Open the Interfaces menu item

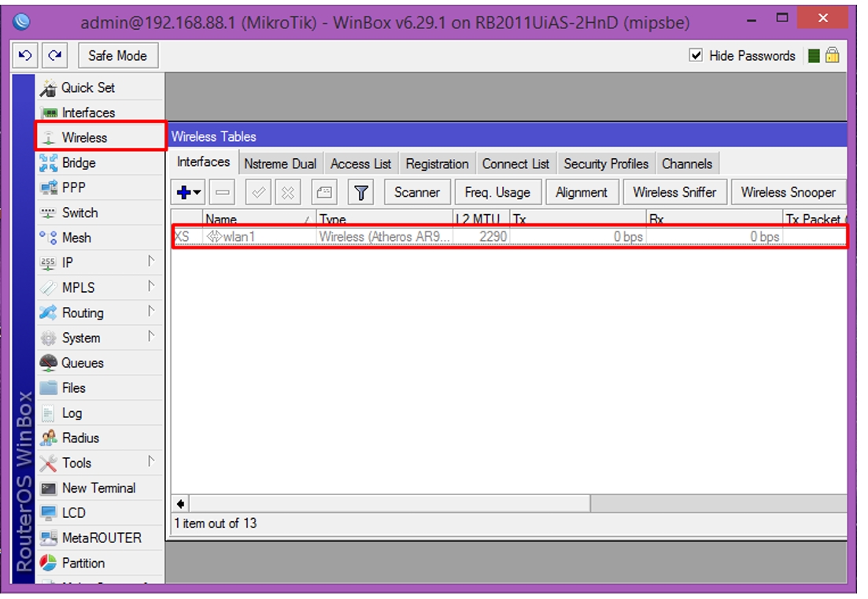[x=100, y=113]
